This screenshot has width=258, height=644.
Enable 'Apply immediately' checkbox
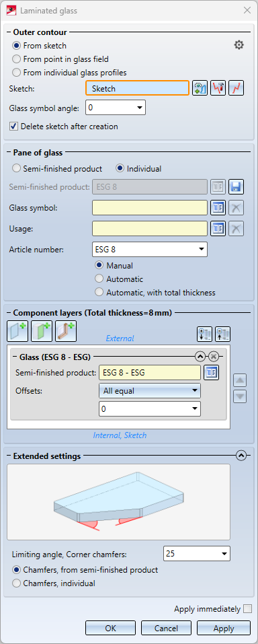click(x=247, y=609)
